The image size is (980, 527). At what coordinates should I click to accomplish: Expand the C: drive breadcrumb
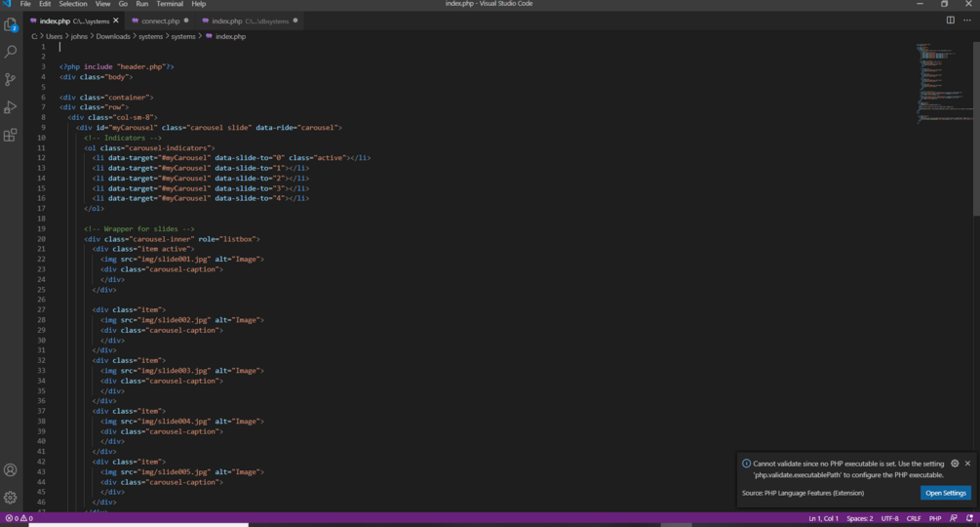click(34, 36)
